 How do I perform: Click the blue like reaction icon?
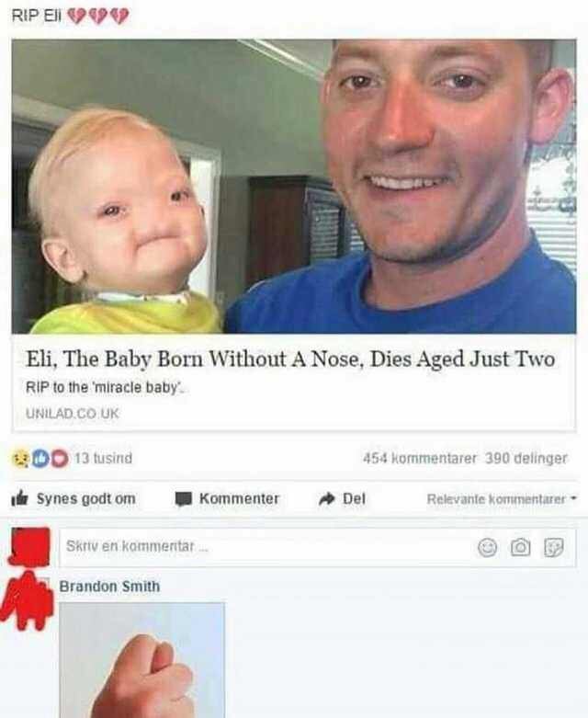pyautogui.click(x=40, y=458)
